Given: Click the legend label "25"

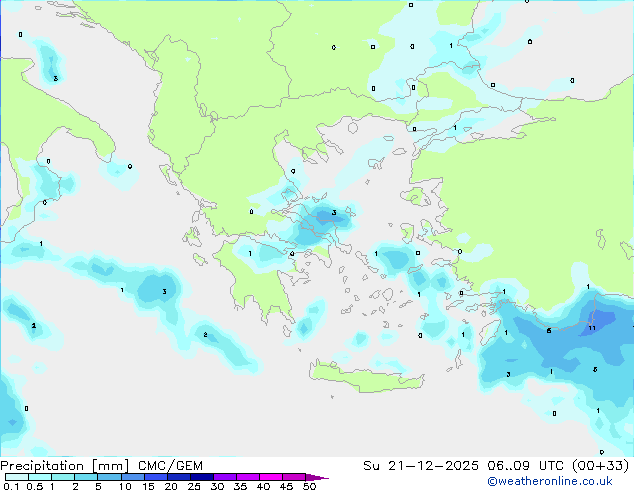Looking at the screenshot, I should click(x=194, y=486).
